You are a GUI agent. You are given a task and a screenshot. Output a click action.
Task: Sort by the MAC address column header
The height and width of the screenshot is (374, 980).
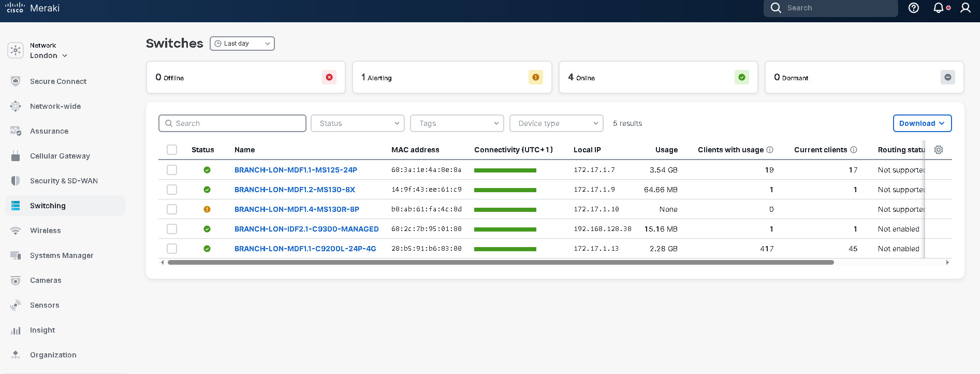pyautogui.click(x=415, y=150)
